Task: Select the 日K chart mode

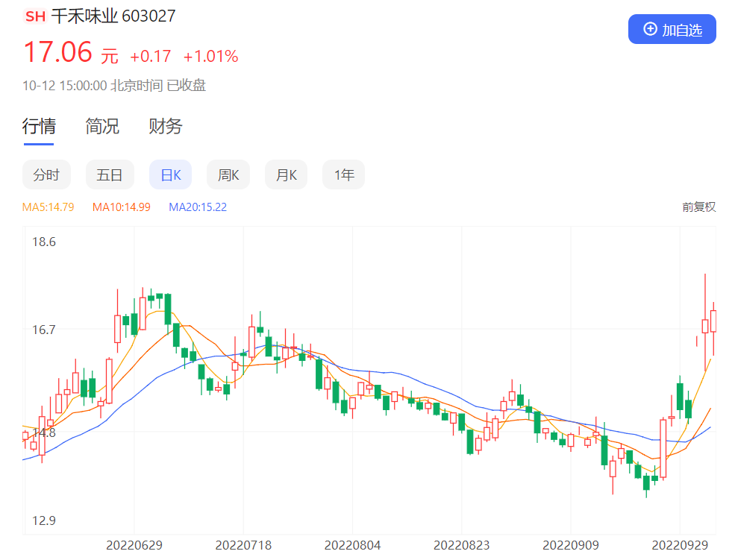Action: tap(171, 174)
